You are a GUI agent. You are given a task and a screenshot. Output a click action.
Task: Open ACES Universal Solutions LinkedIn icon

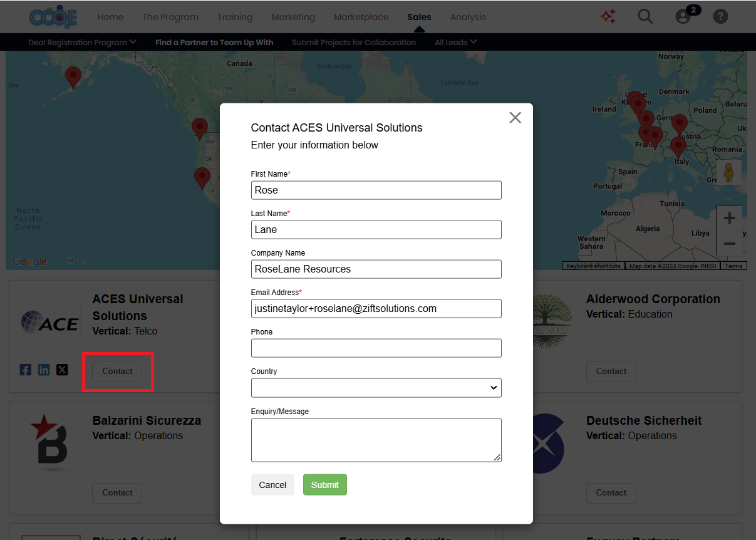click(44, 370)
